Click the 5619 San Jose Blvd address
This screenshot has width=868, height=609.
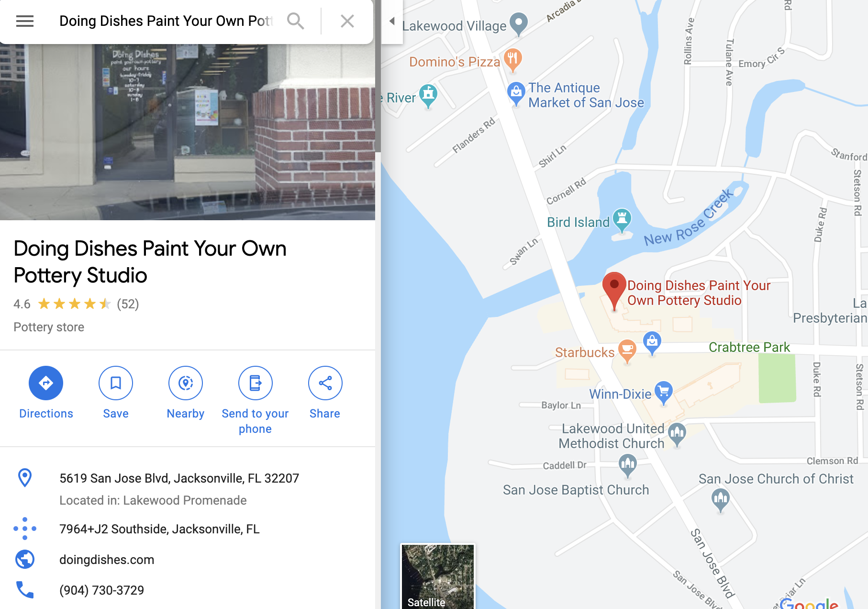point(179,478)
